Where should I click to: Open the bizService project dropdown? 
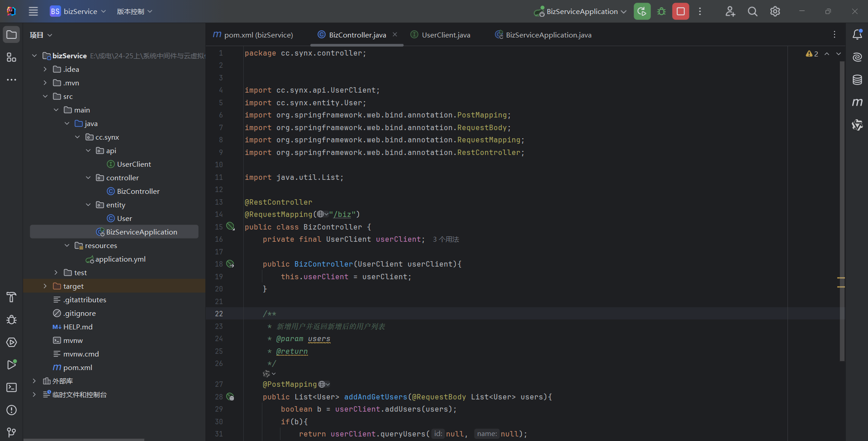coord(78,11)
